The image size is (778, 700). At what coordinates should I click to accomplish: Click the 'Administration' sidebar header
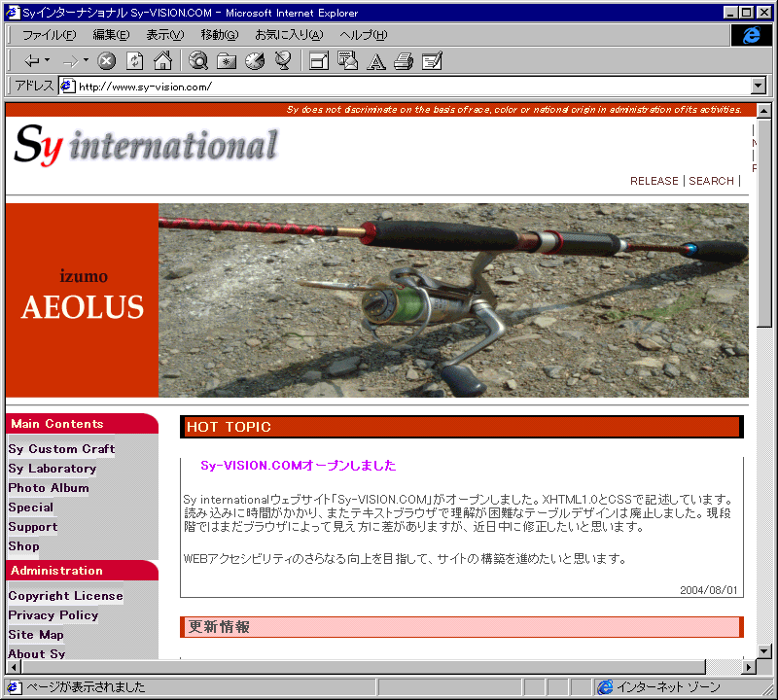(x=57, y=571)
